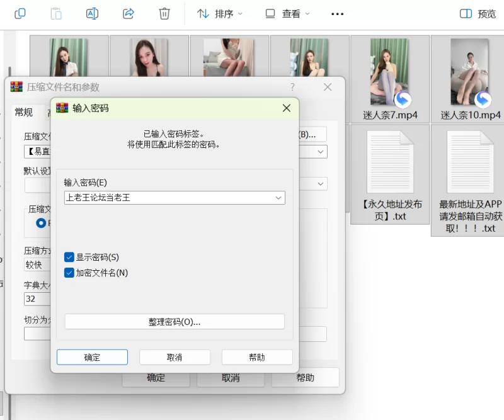This screenshot has height=420, width=504.
Task: Click the Paste clipboard icon
Action: (x=56, y=14)
